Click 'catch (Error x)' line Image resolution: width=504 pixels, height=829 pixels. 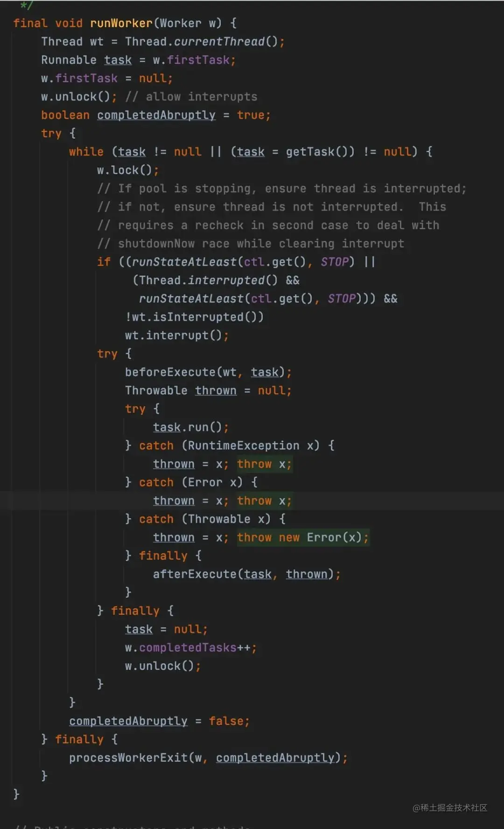(191, 482)
